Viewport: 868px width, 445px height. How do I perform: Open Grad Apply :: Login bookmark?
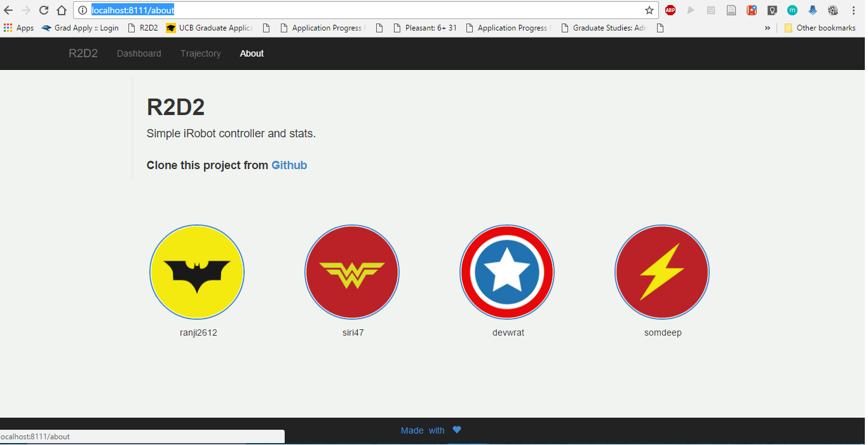tap(80, 28)
